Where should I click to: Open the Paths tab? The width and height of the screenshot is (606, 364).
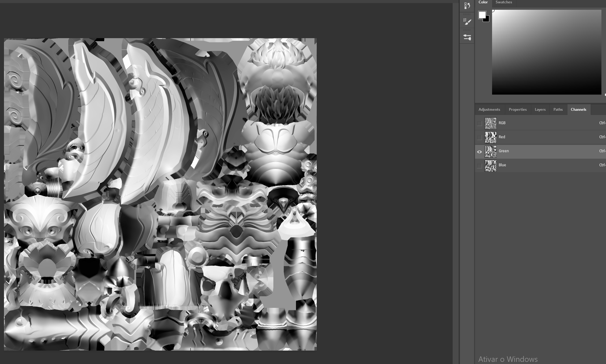[558, 110]
